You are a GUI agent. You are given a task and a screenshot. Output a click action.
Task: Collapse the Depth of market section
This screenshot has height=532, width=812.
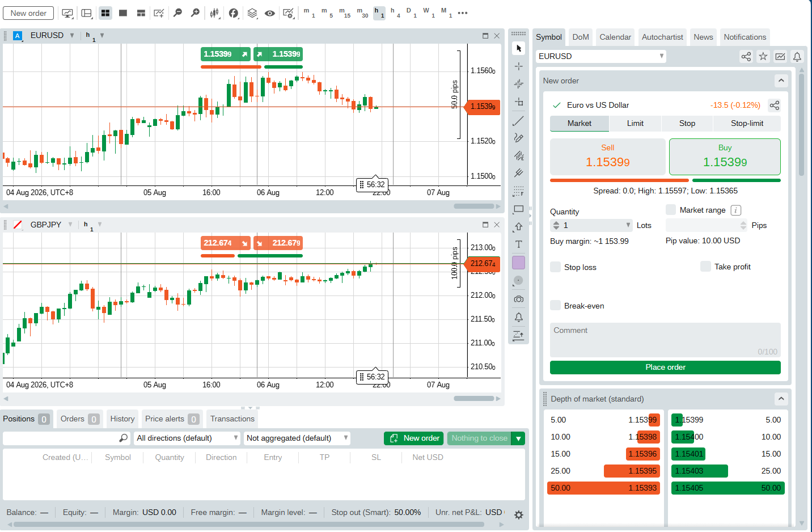tap(781, 399)
